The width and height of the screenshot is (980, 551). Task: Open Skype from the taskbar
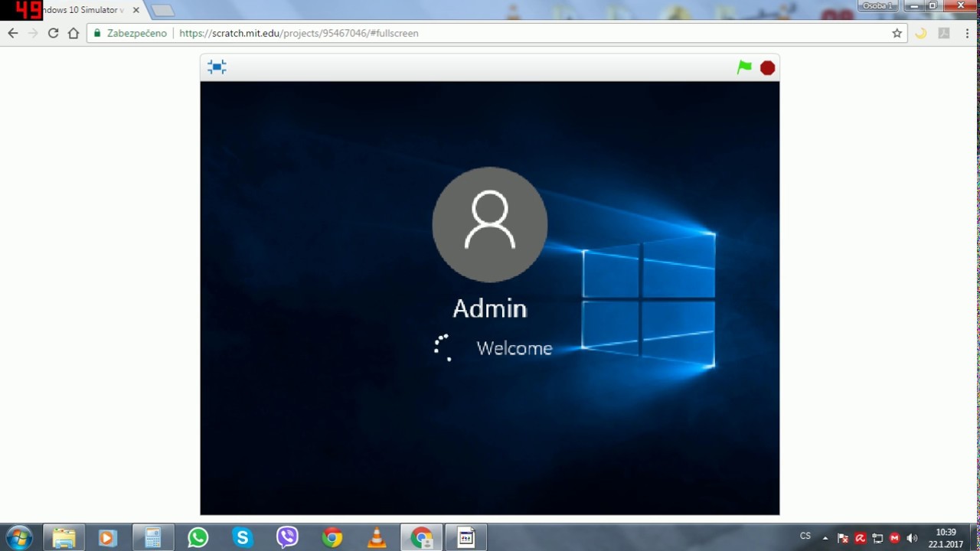(x=243, y=538)
